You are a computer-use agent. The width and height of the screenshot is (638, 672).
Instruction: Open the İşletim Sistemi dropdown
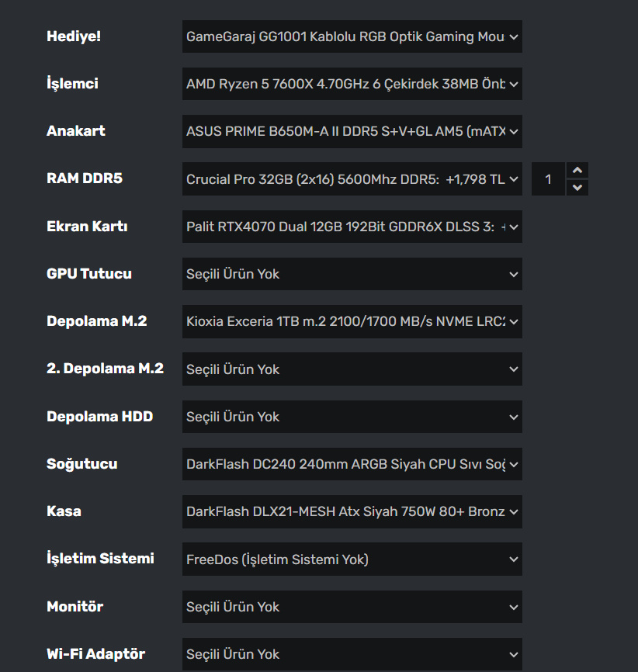pyautogui.click(x=352, y=559)
